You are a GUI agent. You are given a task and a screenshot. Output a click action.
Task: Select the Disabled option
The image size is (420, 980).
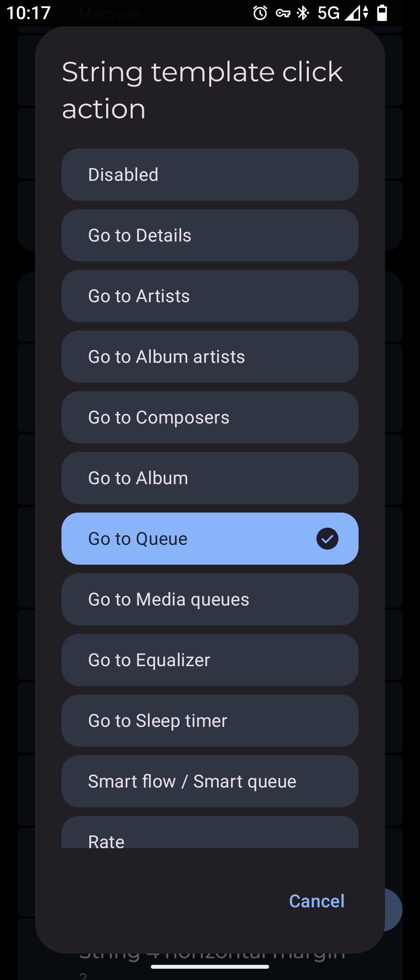[210, 175]
